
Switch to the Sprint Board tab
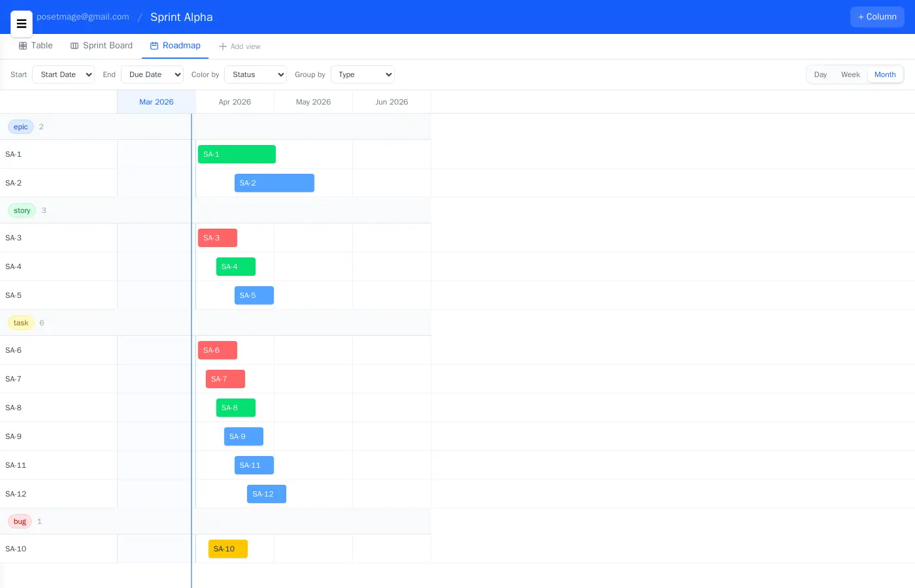107,46
